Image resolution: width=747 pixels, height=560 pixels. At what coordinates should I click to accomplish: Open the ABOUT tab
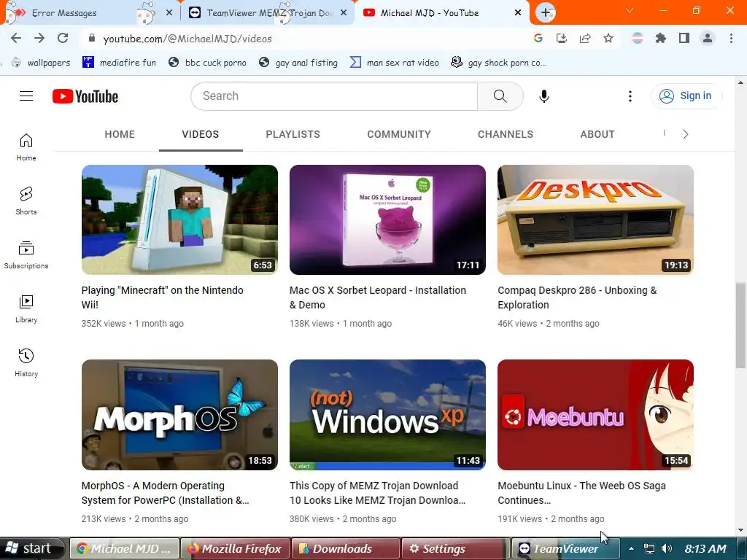(597, 134)
